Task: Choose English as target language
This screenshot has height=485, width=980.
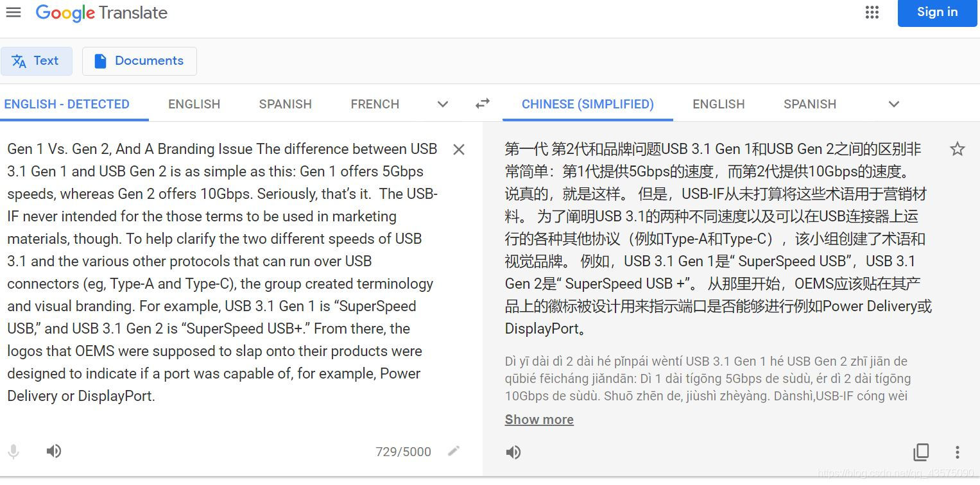Action: tap(719, 104)
